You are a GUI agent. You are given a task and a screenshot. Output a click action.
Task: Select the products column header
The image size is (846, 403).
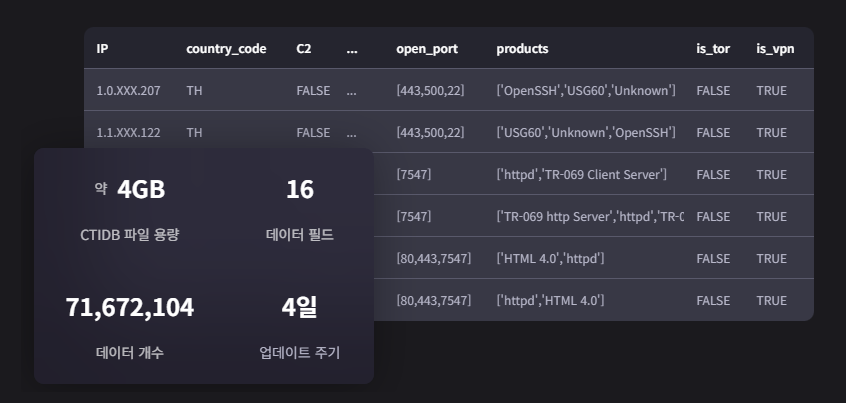point(522,49)
